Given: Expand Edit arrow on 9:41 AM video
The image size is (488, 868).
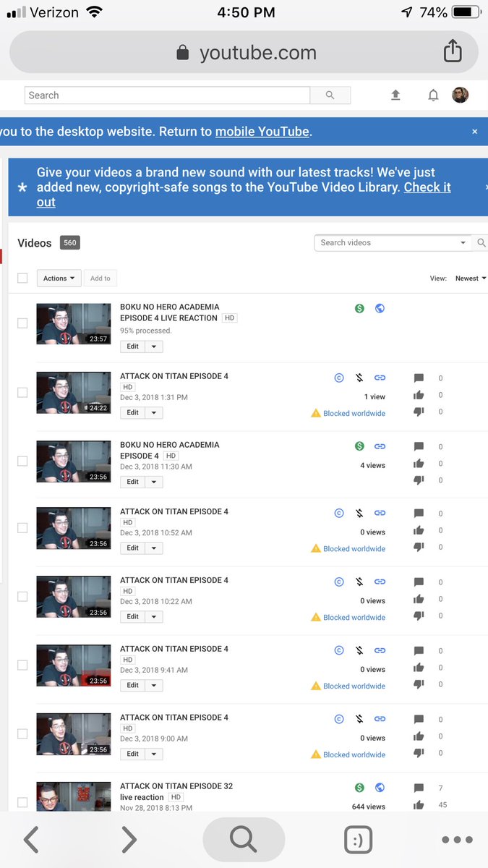Looking at the screenshot, I should [x=154, y=685].
